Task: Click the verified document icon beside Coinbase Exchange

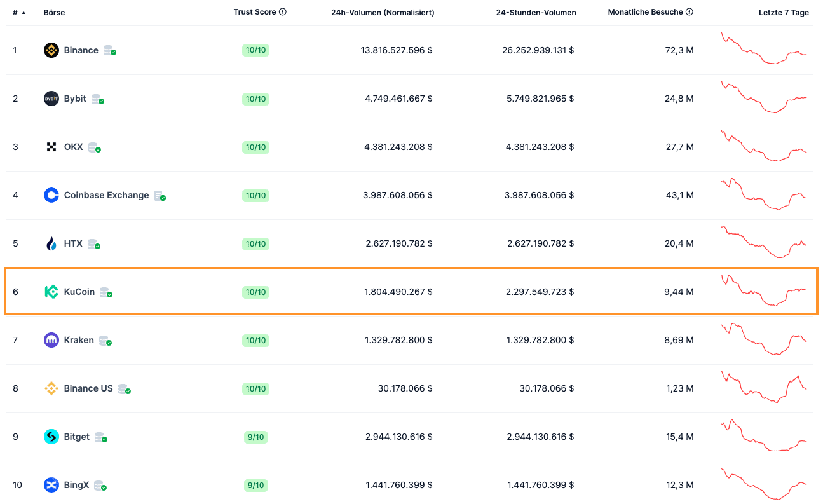Action: pos(160,196)
